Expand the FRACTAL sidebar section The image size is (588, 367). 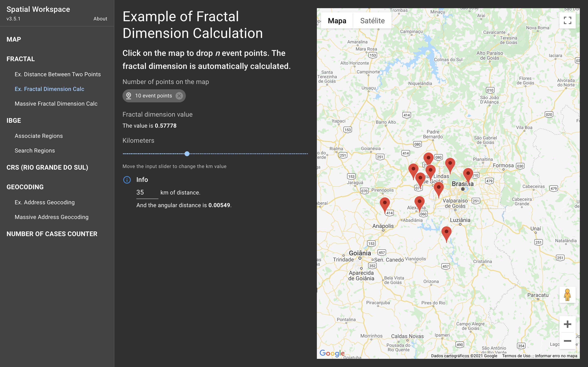[x=21, y=59]
